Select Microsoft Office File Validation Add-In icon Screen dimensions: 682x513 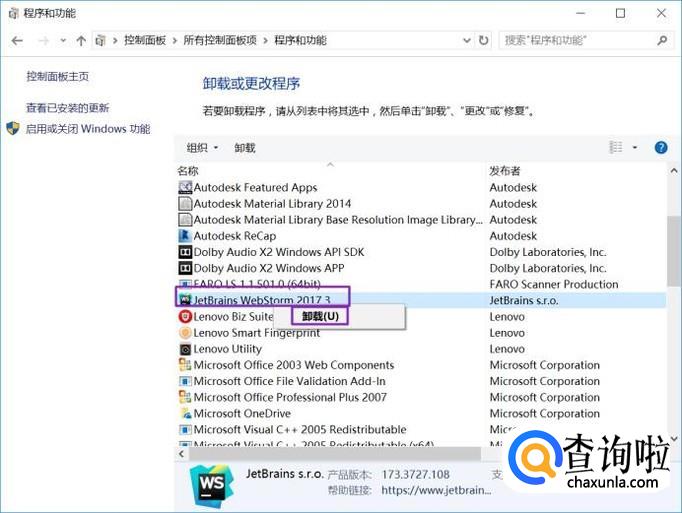[185, 381]
